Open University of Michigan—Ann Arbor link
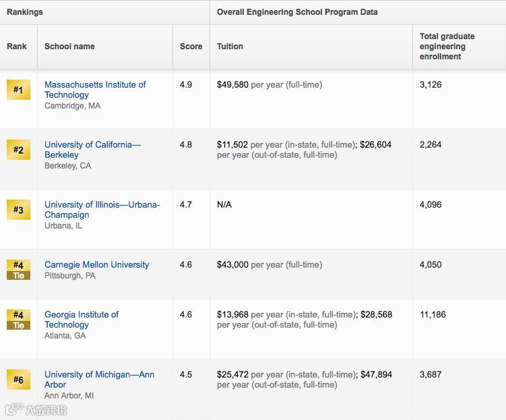 99,380
